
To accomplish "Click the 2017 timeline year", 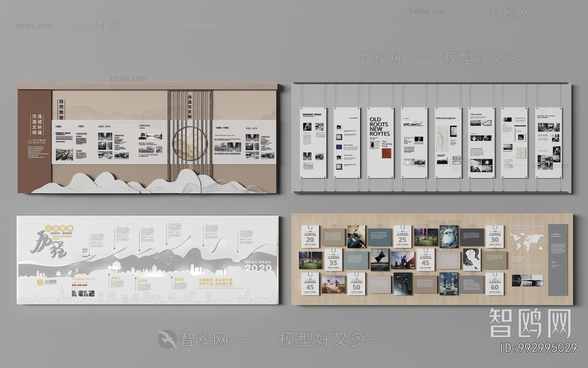I will point(116,278).
